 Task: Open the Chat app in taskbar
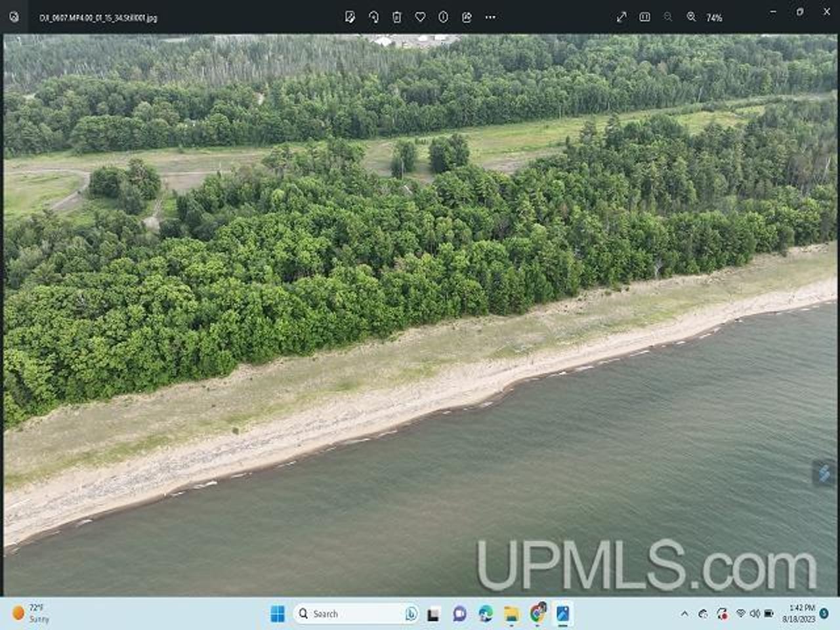pyautogui.click(x=459, y=614)
